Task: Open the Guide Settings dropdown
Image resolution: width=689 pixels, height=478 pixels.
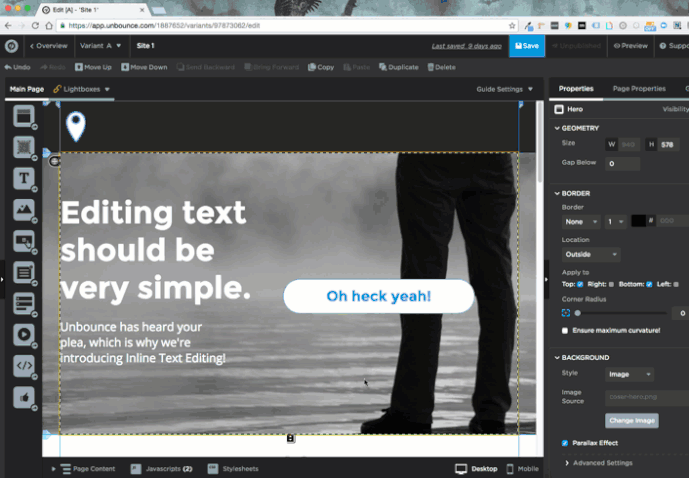Action: click(x=504, y=89)
